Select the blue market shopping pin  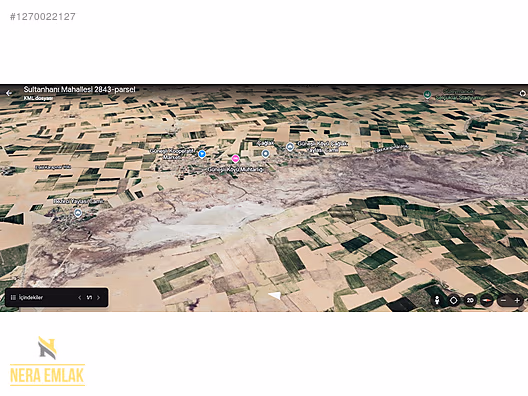(202, 154)
